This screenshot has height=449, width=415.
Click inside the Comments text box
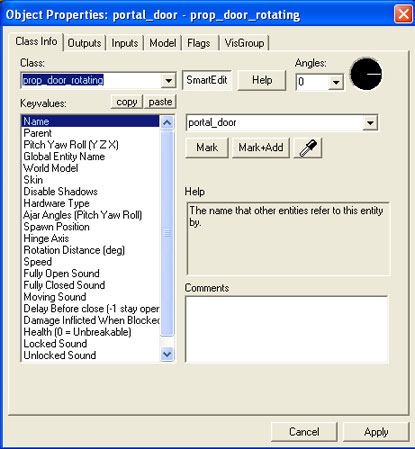(287, 329)
